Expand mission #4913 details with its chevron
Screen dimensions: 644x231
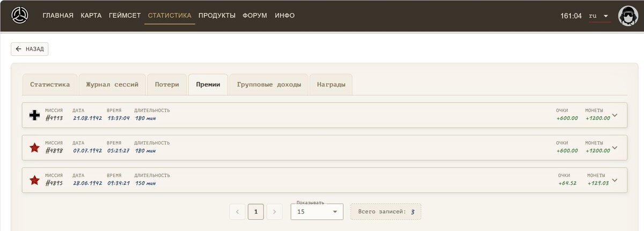[615, 115]
